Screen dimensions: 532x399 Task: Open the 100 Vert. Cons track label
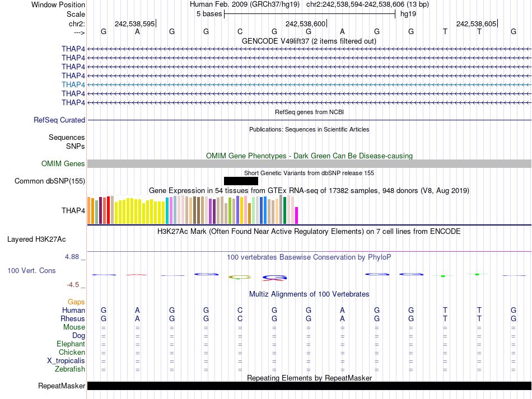tap(31, 270)
